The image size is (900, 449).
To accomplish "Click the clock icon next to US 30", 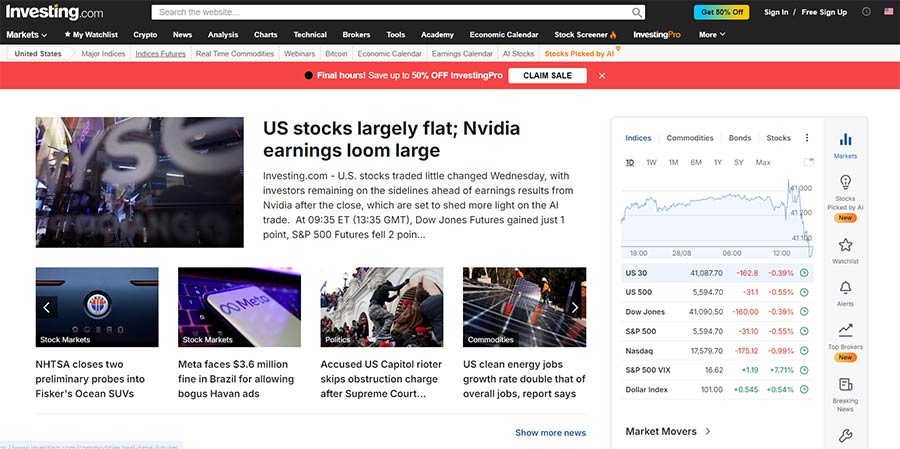I will pos(804,273).
